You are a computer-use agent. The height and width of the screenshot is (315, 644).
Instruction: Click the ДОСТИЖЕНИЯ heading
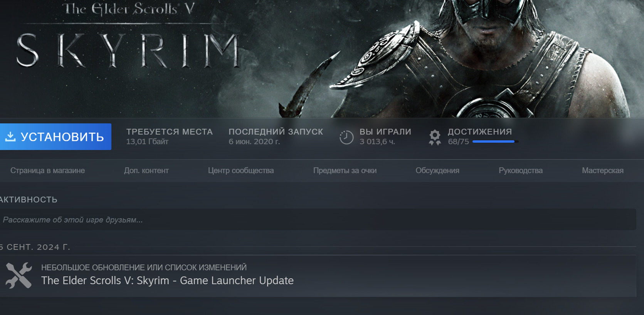480,132
